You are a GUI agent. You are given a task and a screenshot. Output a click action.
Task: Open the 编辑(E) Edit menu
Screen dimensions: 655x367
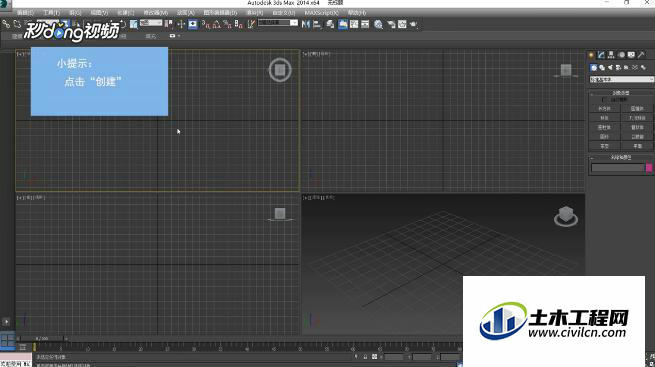[x=25, y=13]
